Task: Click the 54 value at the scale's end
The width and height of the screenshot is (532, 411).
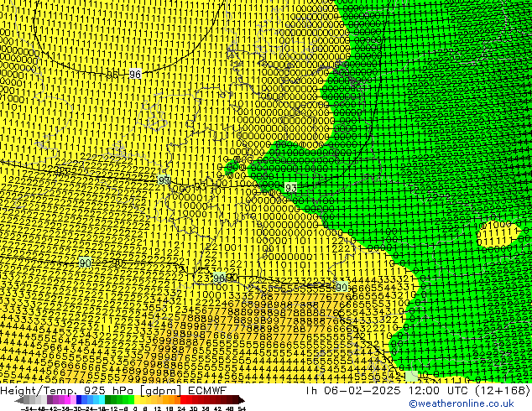Action: [241, 408]
